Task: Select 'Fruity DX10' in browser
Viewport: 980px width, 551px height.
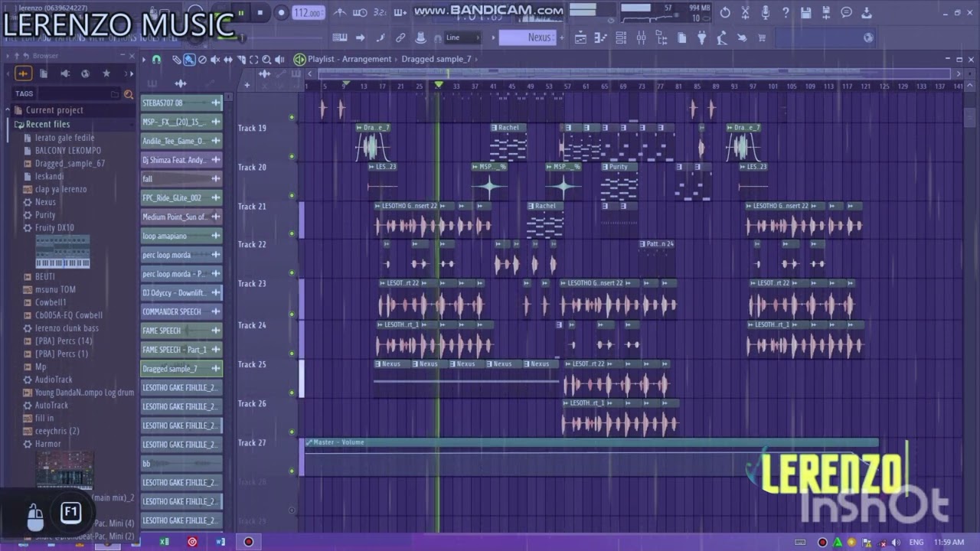Action: tap(54, 228)
